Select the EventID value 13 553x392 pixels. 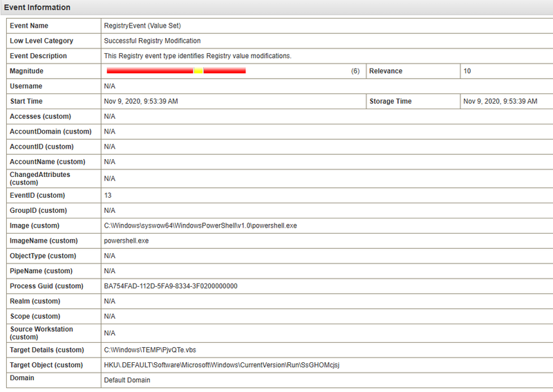pyautogui.click(x=109, y=196)
